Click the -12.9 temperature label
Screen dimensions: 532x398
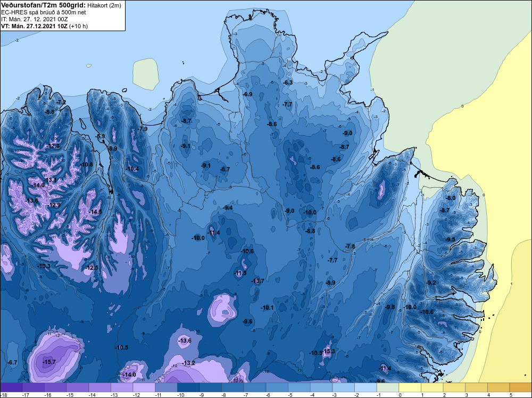coord(54,205)
